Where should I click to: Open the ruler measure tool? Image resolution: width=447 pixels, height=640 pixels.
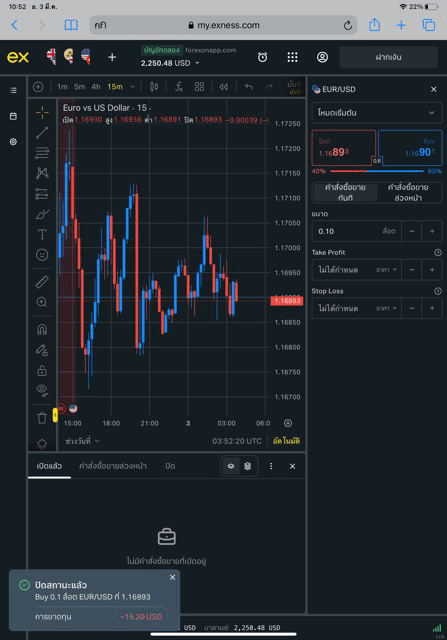pos(42,282)
